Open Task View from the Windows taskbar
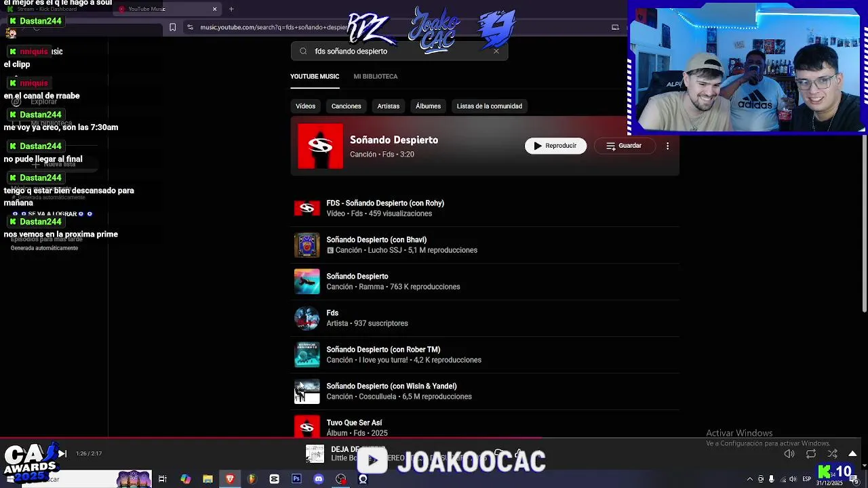This screenshot has height=488, width=868. 163,479
